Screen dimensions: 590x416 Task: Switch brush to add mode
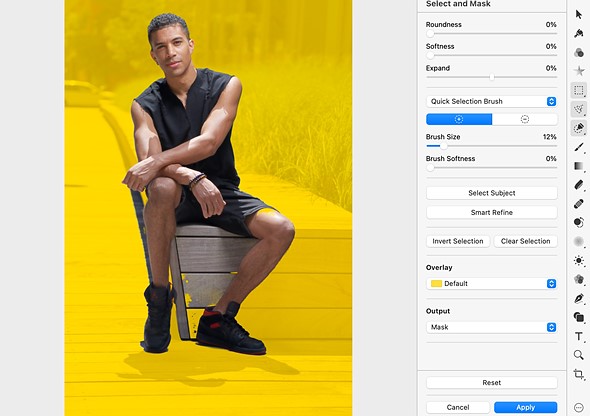459,119
